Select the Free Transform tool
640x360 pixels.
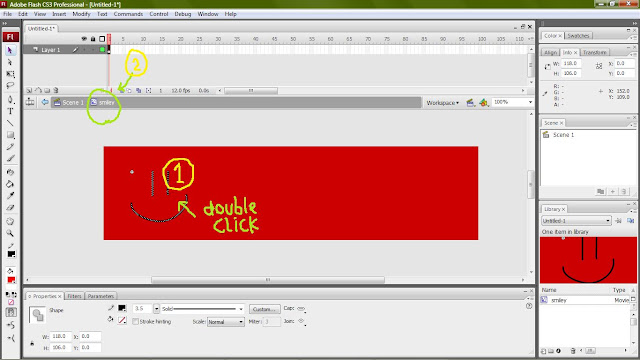click(10, 74)
